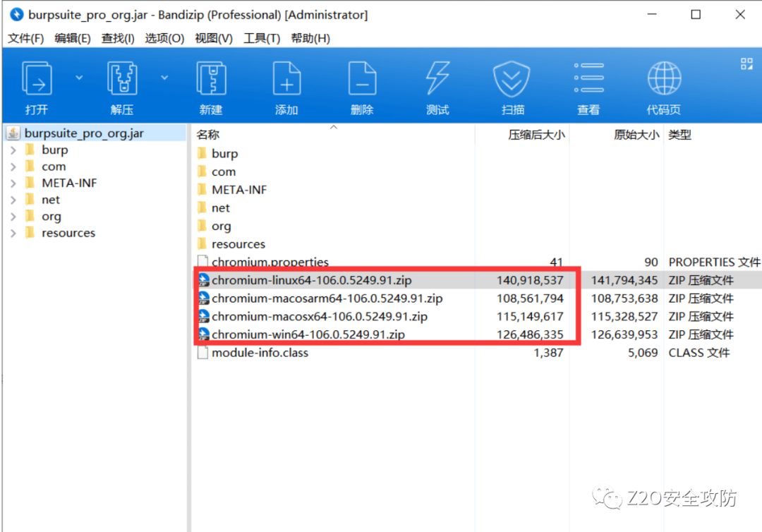Image resolution: width=762 pixels, height=532 pixels.
Task: Click the file icon of module-info.class
Action: (202, 353)
